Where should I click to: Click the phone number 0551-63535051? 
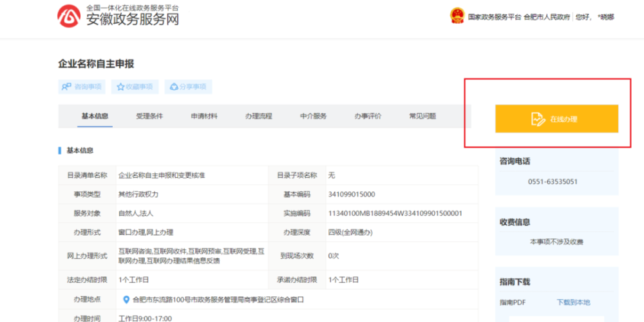(553, 182)
